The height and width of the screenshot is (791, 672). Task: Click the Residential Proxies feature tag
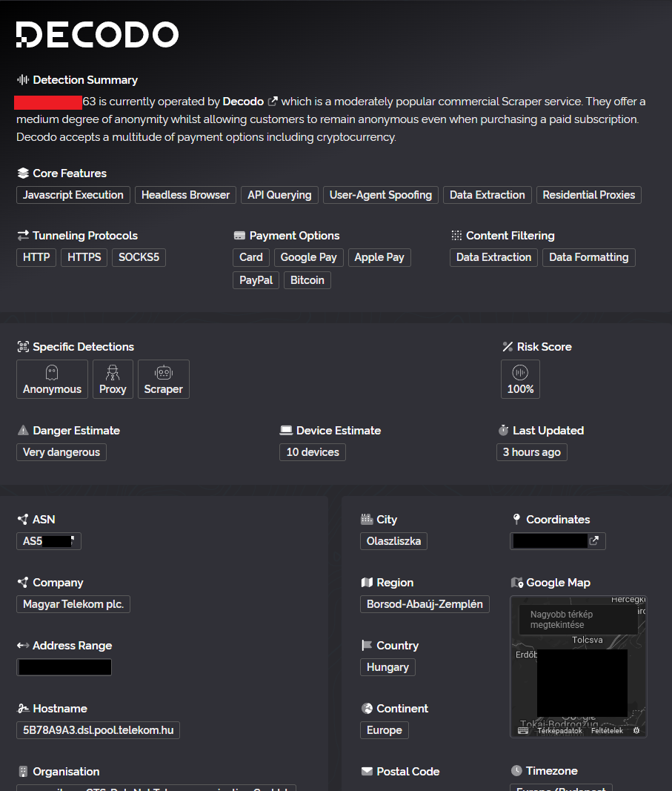coord(588,195)
